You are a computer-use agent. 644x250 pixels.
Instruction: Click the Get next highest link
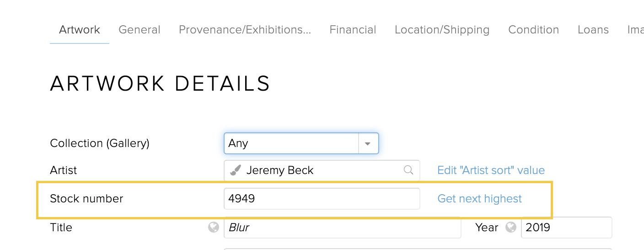pos(480,199)
